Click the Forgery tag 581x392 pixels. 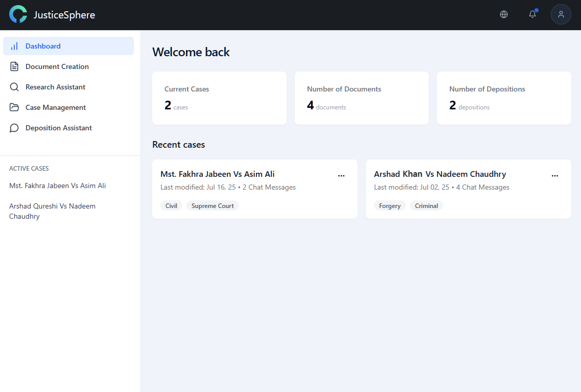(390, 206)
